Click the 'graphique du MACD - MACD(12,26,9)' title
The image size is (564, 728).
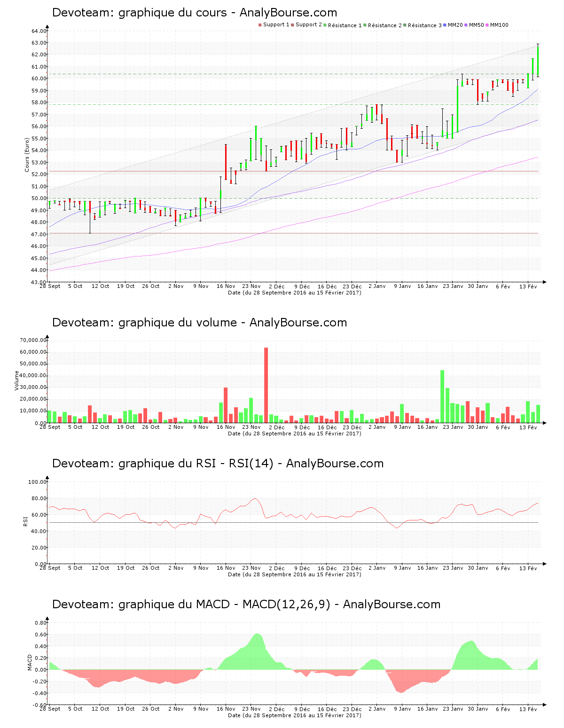(246, 604)
